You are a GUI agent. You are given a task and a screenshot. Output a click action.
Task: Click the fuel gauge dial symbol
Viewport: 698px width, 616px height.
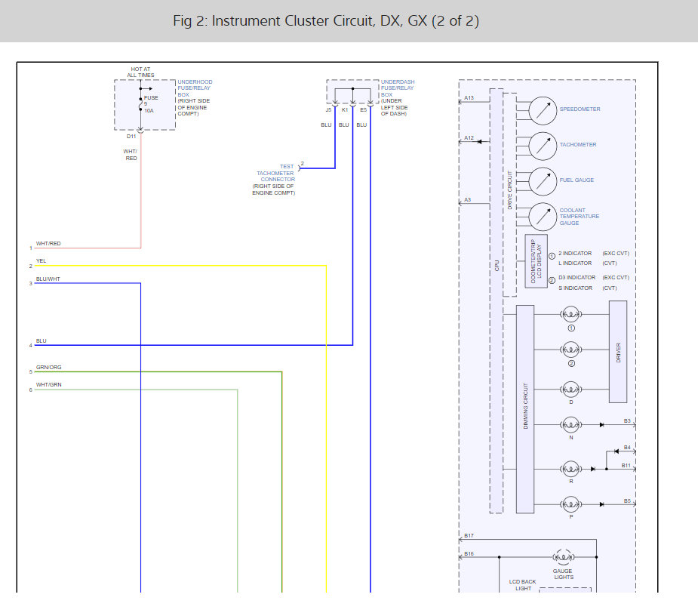pyautogui.click(x=543, y=181)
